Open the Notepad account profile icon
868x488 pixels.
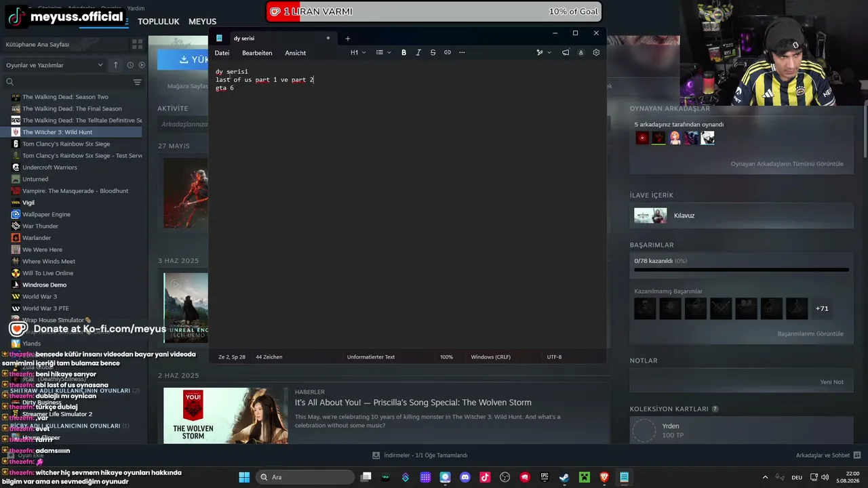[580, 52]
